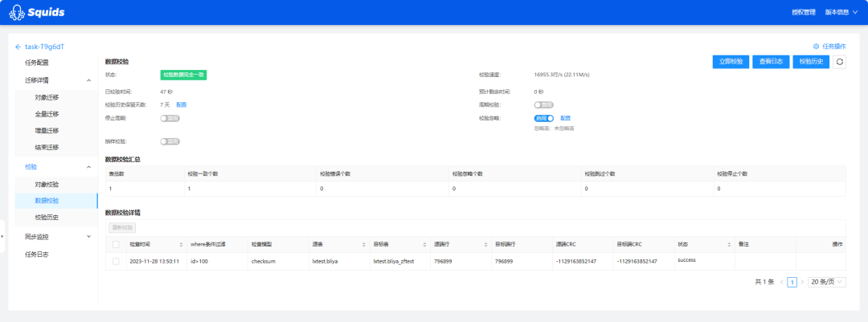Disable the 校验忽略 switch
The image size is (868, 322).
(x=543, y=118)
